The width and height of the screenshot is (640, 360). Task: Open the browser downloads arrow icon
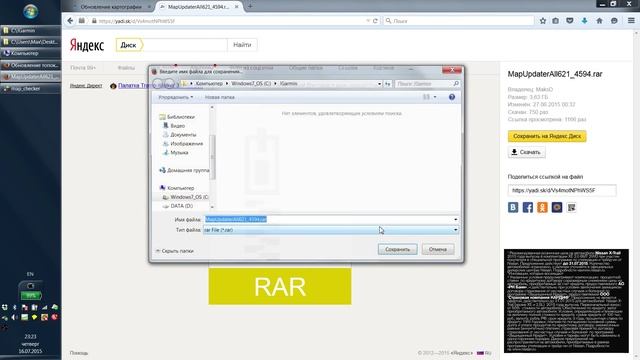coord(584,21)
